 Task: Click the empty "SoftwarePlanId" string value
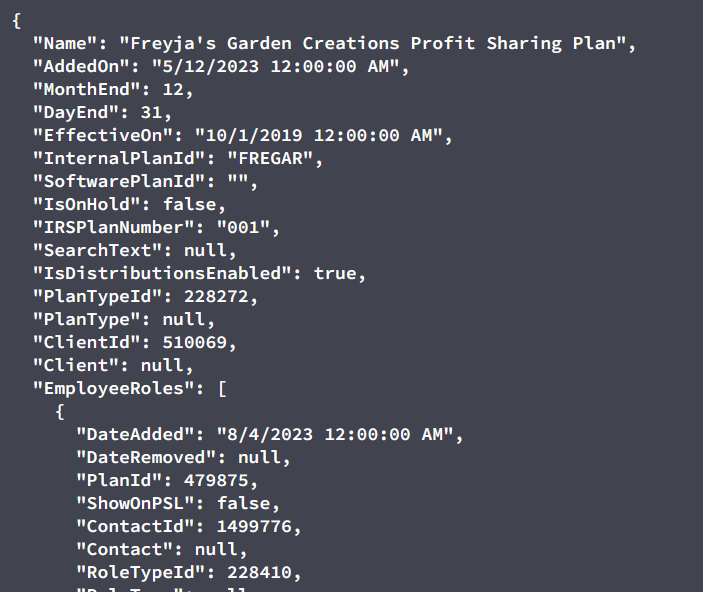[x=238, y=182]
